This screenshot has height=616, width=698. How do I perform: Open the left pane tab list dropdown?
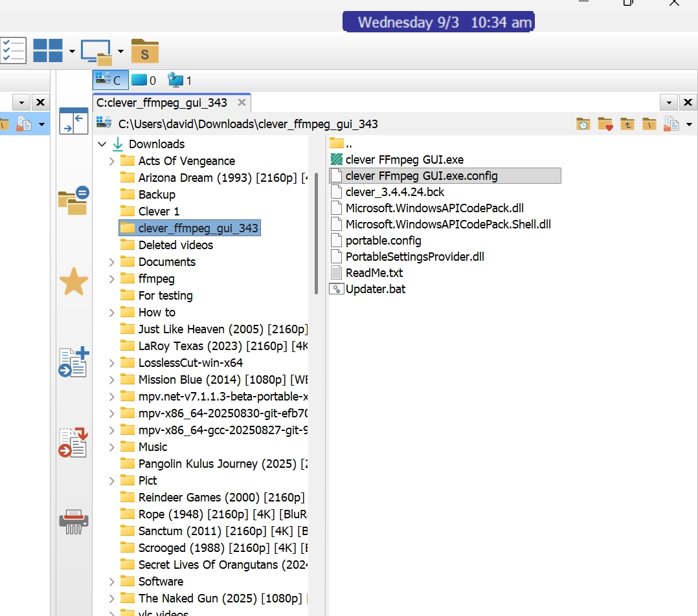pos(21,102)
